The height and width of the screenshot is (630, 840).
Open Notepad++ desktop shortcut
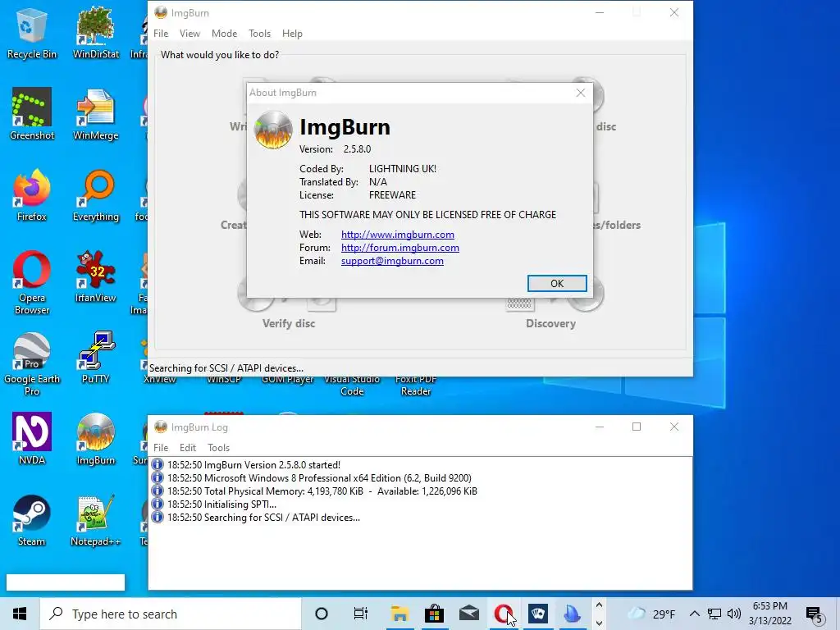coord(96,520)
